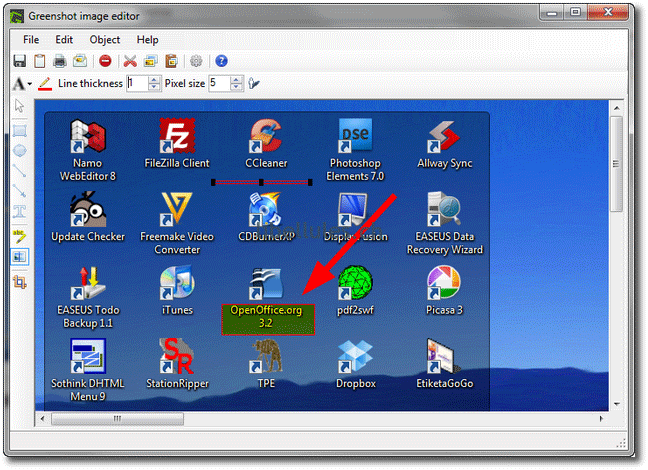Click Freemake Video Converter icon in capture
The width and height of the screenshot is (648, 470).
(x=177, y=209)
